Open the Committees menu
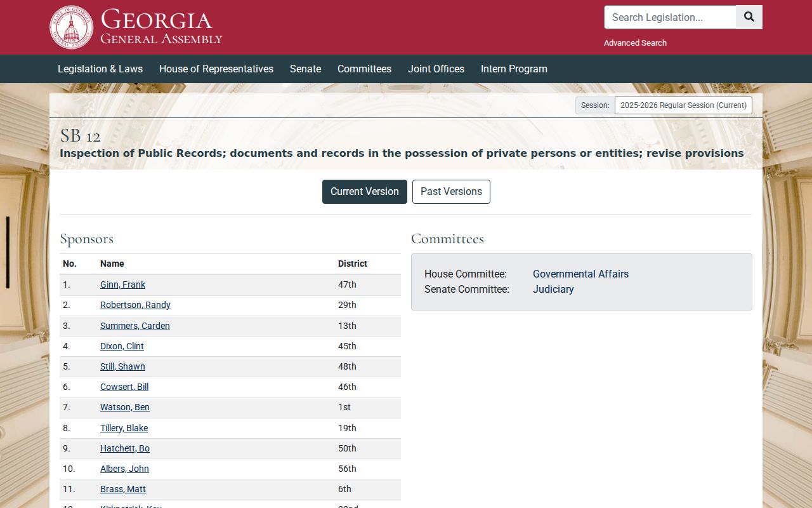This screenshot has height=508, width=812. pos(364,69)
